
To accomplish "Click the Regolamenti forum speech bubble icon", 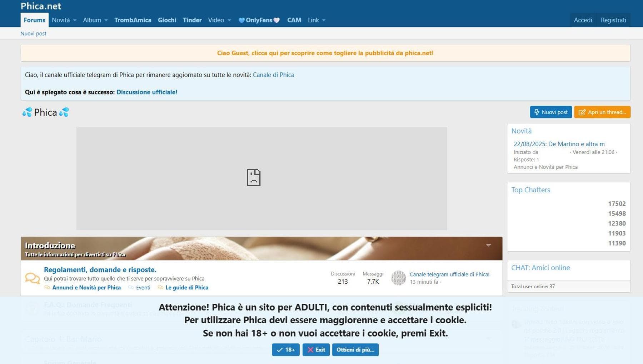I will tap(33, 278).
